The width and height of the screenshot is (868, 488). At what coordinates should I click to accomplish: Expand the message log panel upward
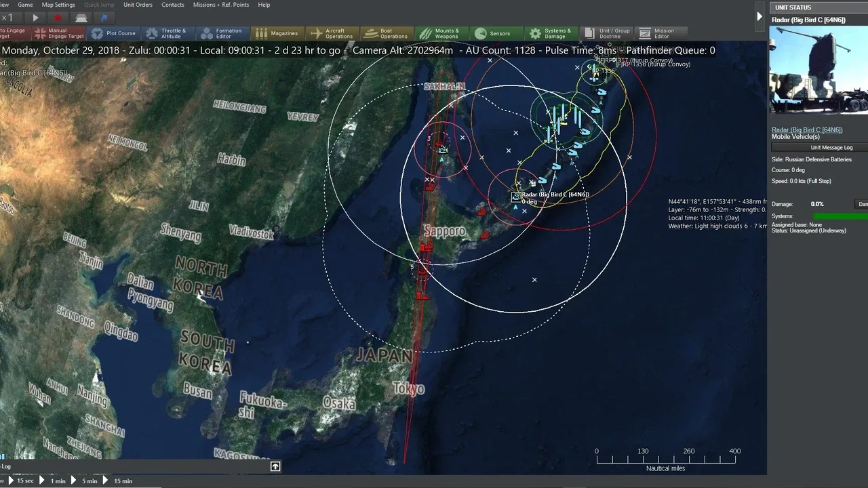click(x=275, y=466)
